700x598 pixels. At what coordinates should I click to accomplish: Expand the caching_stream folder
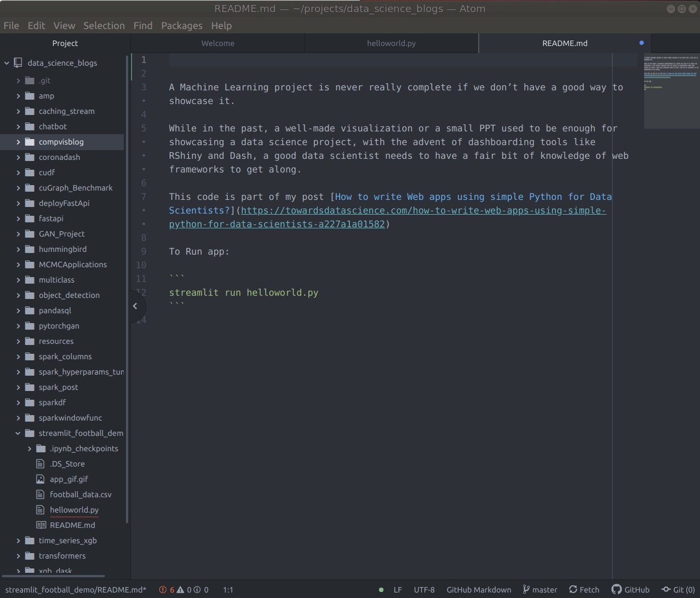pyautogui.click(x=18, y=111)
